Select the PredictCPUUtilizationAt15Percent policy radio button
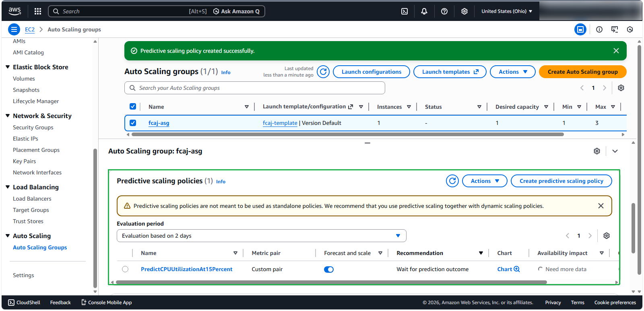Screen dimensions: 644x311 125,269
